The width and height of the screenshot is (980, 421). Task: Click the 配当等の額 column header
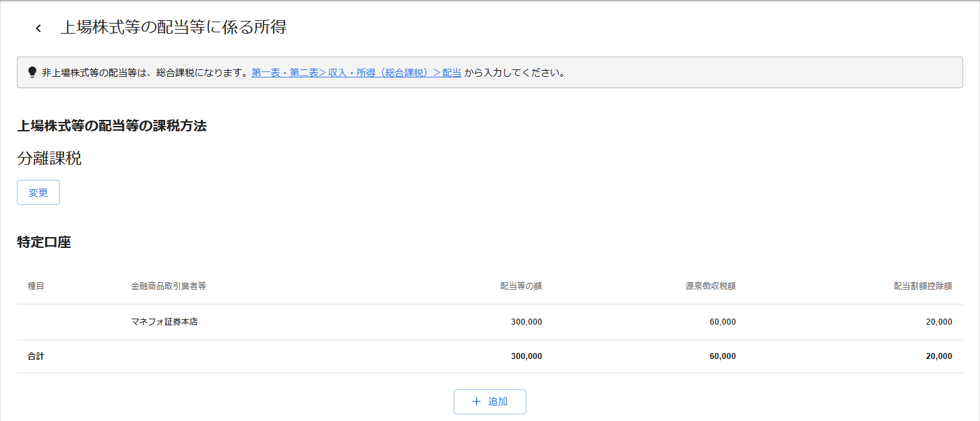520,286
